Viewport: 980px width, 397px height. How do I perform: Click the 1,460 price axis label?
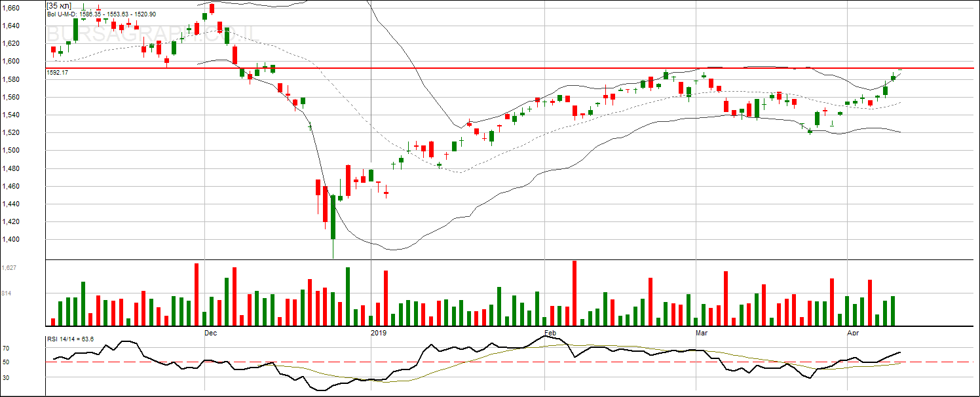(10, 186)
